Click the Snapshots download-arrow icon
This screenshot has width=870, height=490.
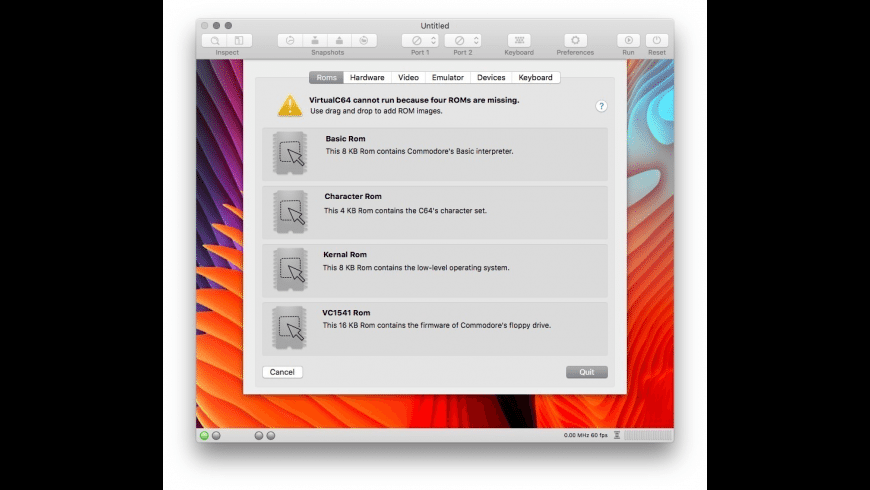pyautogui.click(x=315, y=41)
